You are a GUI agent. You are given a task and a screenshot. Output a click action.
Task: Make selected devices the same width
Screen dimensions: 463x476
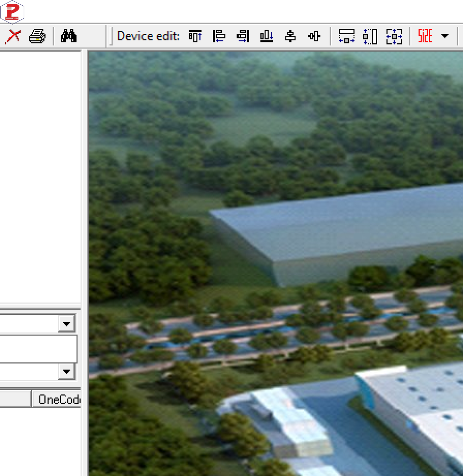(x=347, y=36)
